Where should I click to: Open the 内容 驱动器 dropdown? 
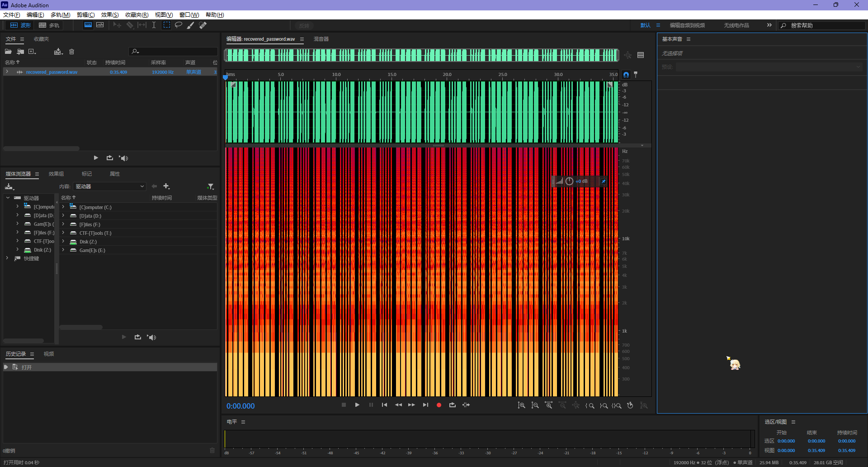point(110,186)
